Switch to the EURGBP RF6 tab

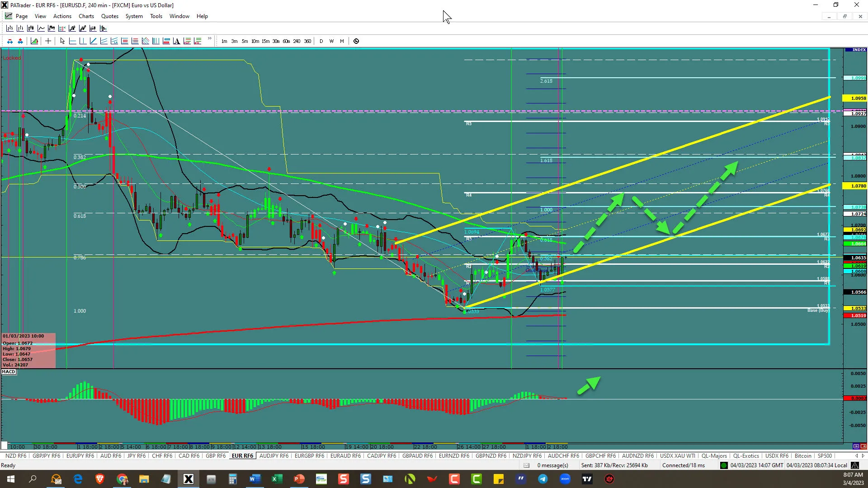coord(309,456)
